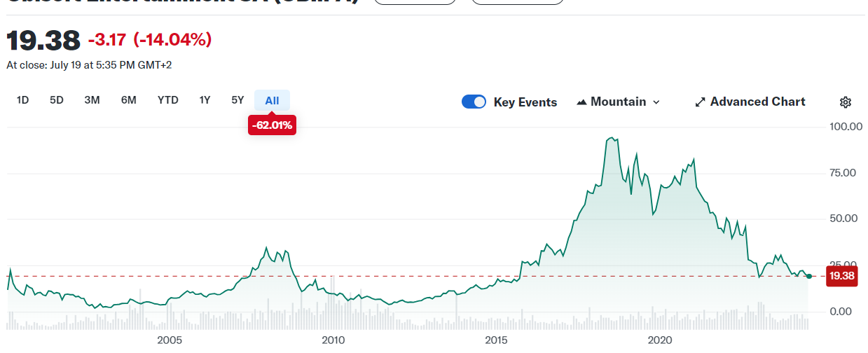
Task: Click the green endpoint dot on the price line
Action: [x=809, y=276]
